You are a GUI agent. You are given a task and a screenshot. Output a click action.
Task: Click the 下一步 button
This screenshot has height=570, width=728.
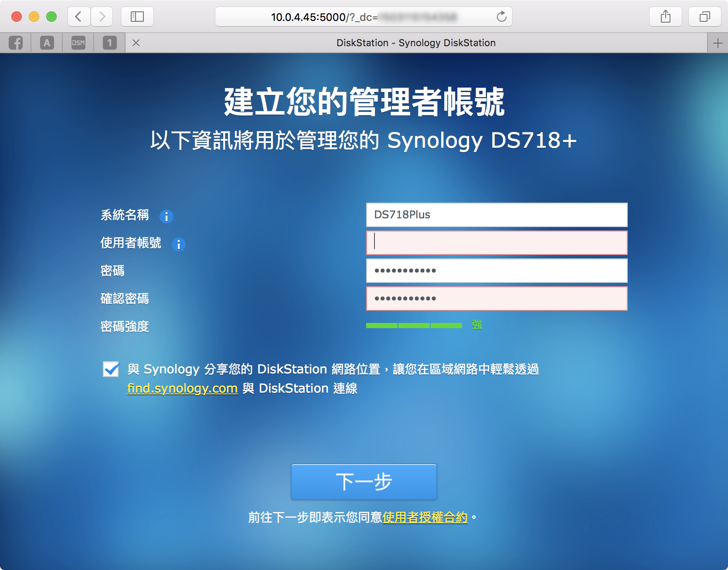click(x=364, y=482)
